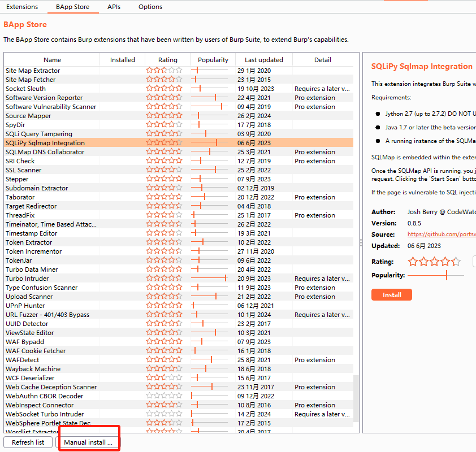Select Software Version Reporter row
476x452 pixels.
click(x=179, y=98)
